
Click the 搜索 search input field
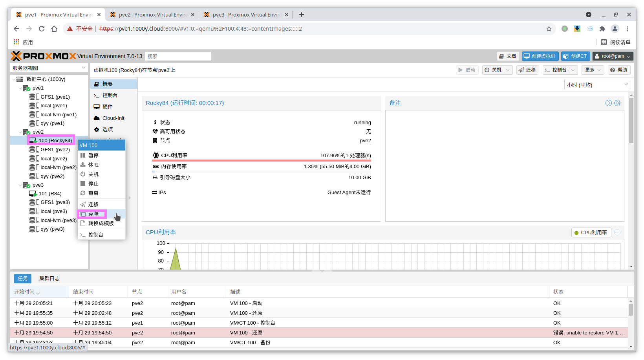[178, 56]
